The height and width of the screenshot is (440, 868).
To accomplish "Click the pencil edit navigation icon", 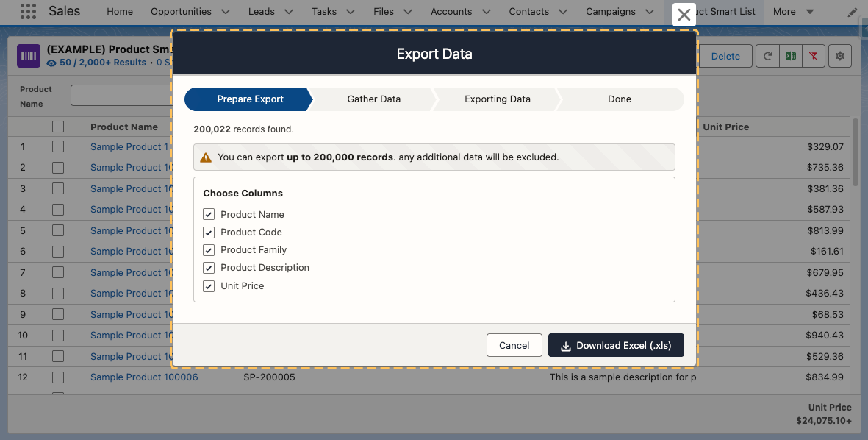I will (852, 12).
